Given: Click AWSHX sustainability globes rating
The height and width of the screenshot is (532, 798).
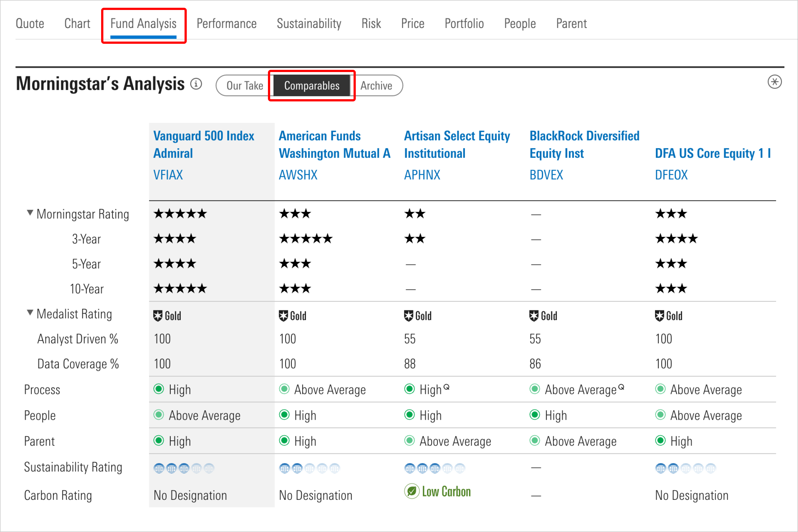Looking at the screenshot, I should point(309,469).
